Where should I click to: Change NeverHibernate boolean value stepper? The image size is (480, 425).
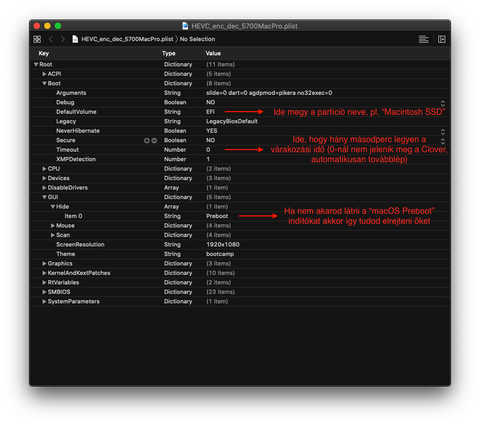click(443, 131)
